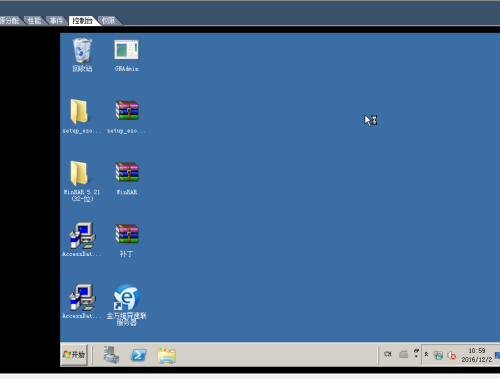This screenshot has height=379, width=500.
Task: Switch to the 资源分配 tab
Action: [x=10, y=21]
